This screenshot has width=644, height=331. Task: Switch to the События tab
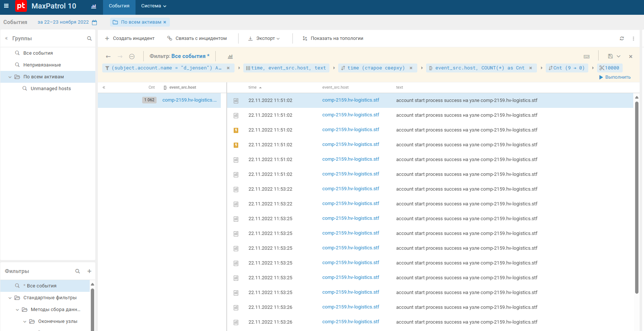coord(119,6)
